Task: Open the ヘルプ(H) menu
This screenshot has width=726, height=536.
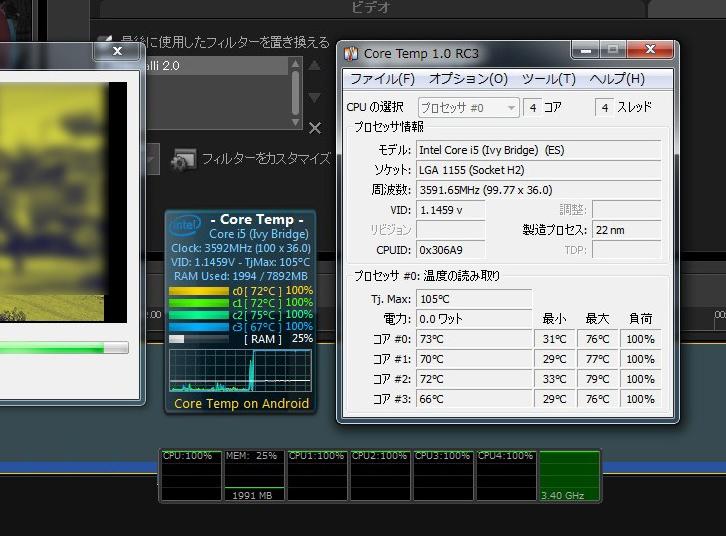Action: click(616, 79)
